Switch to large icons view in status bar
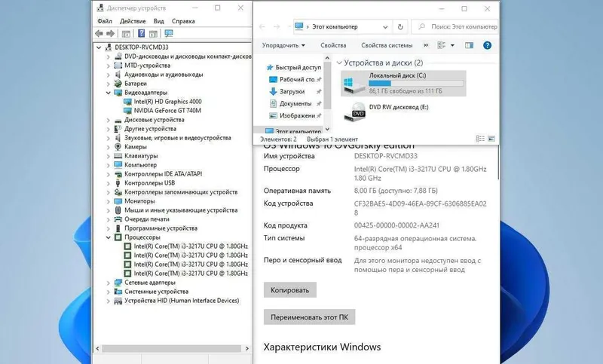This screenshot has height=364, width=603. pyautogui.click(x=491, y=139)
